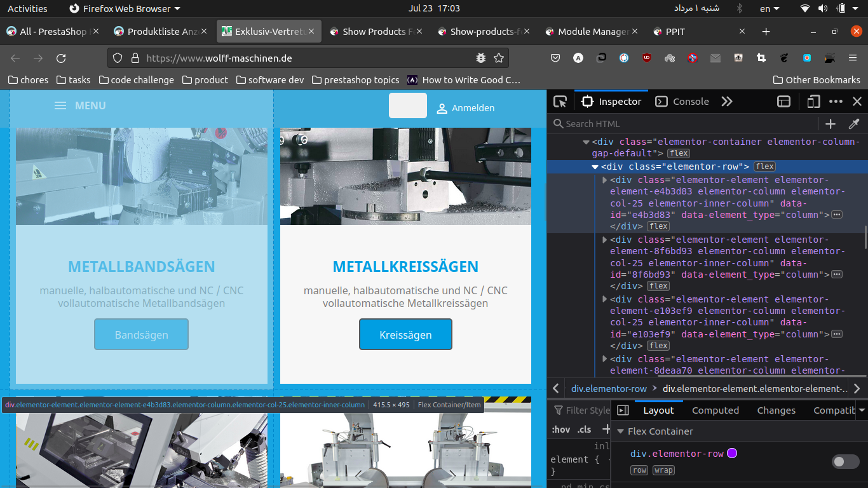The width and height of the screenshot is (868, 488).
Task: Toggle flexbox overlay for div.elementor-row
Action: coord(846,462)
